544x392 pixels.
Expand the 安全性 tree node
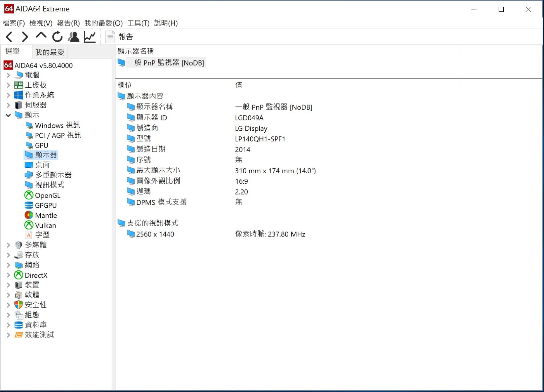tap(8, 305)
